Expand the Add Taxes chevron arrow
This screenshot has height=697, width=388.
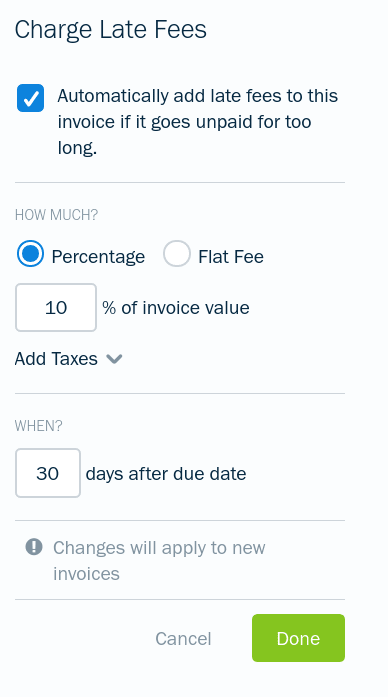pos(114,359)
